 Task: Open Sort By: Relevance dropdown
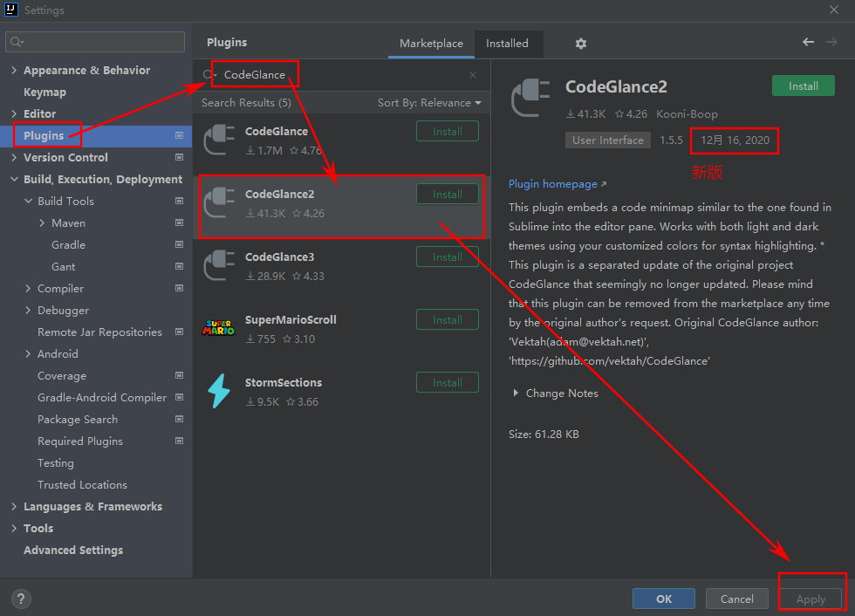[429, 102]
